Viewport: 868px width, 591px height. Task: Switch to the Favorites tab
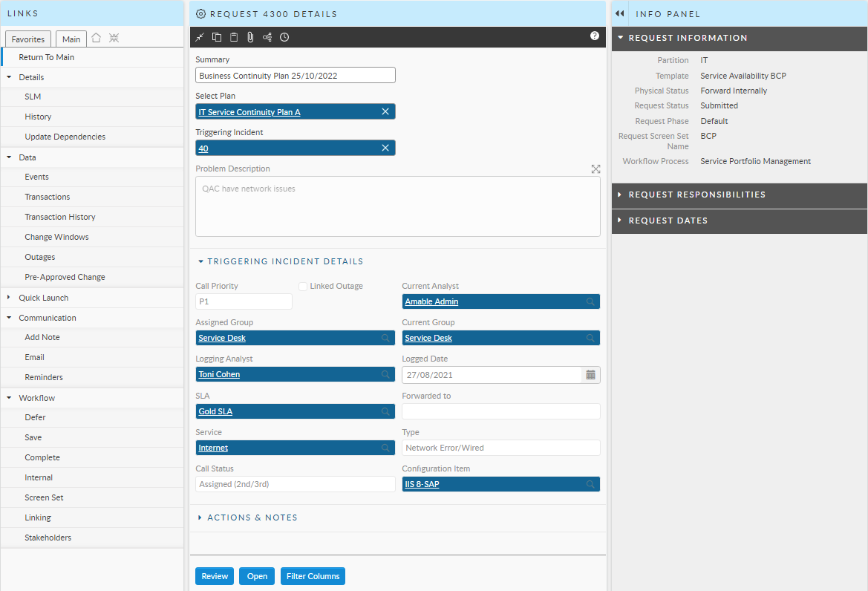click(28, 39)
